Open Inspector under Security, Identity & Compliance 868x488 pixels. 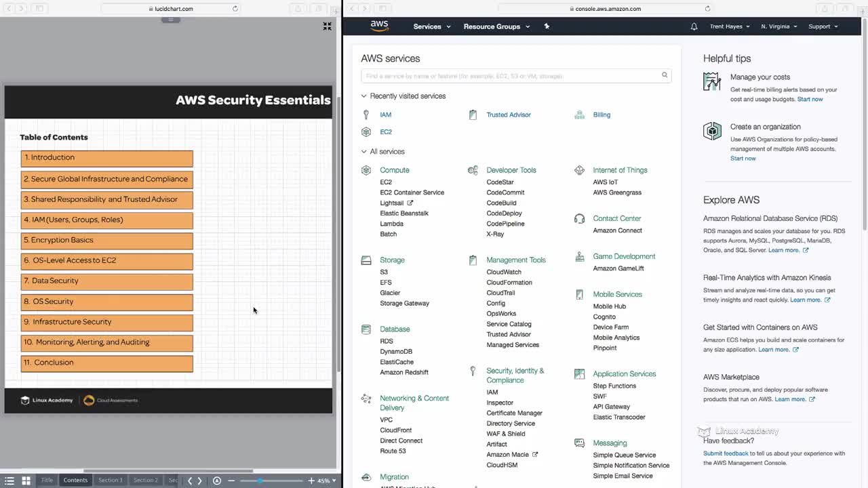(x=500, y=403)
